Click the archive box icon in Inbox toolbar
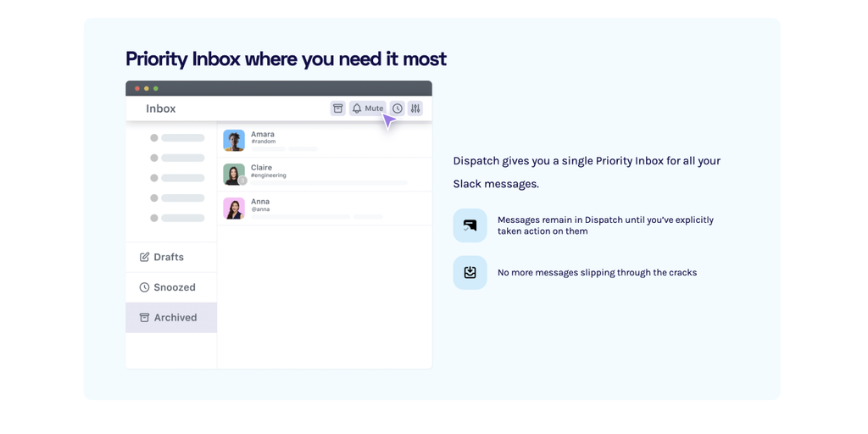 tap(337, 108)
